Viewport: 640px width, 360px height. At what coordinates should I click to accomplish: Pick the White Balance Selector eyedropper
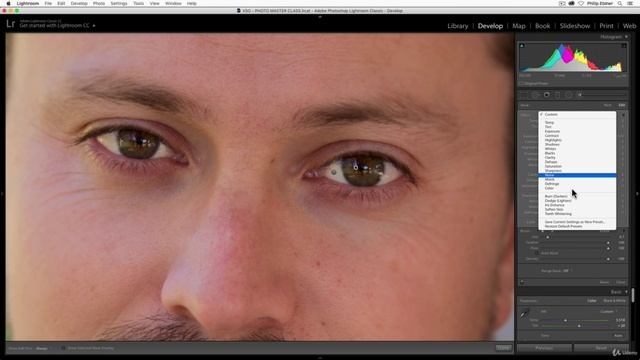524,314
